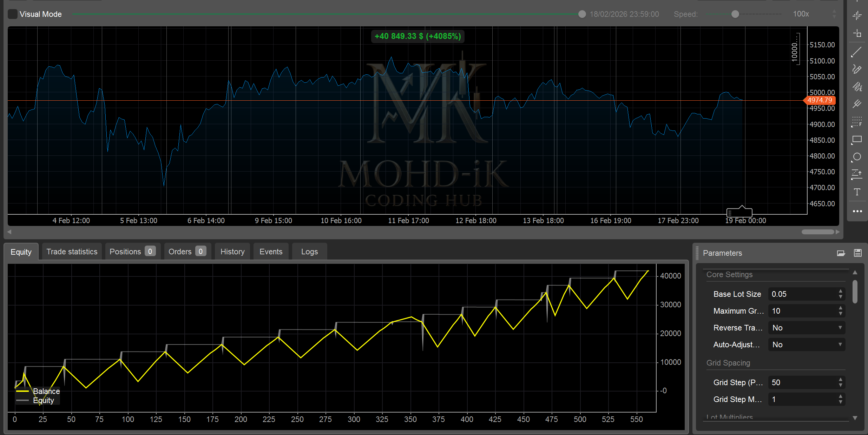Click the Speed slider handle

click(x=735, y=14)
